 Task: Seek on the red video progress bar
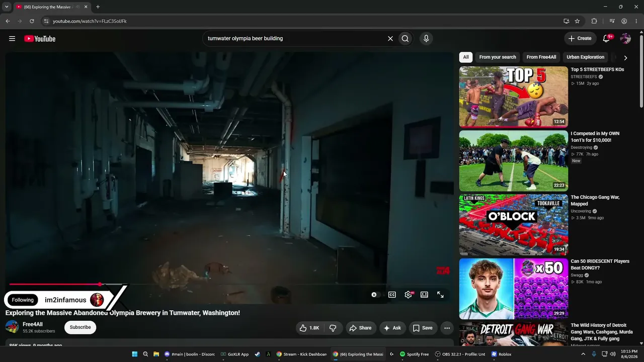[x=230, y=285]
